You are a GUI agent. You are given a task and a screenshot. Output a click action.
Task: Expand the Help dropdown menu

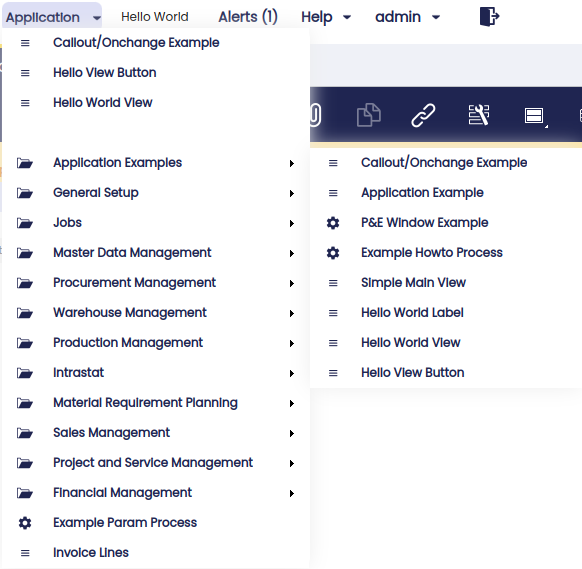pyautogui.click(x=326, y=17)
